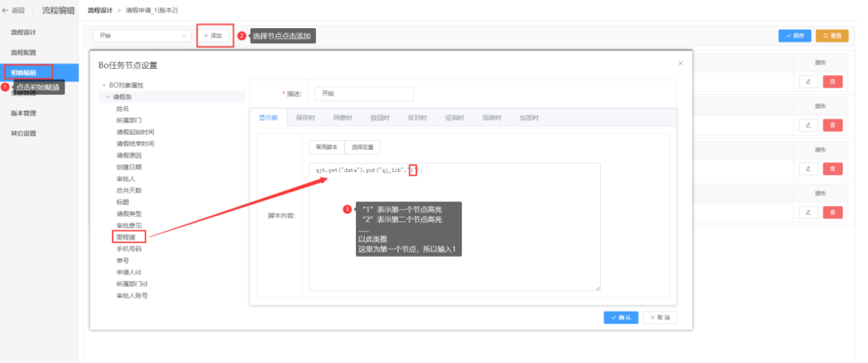Select 标题 in the attribute tree
868x363 pixels.
pyautogui.click(x=122, y=202)
